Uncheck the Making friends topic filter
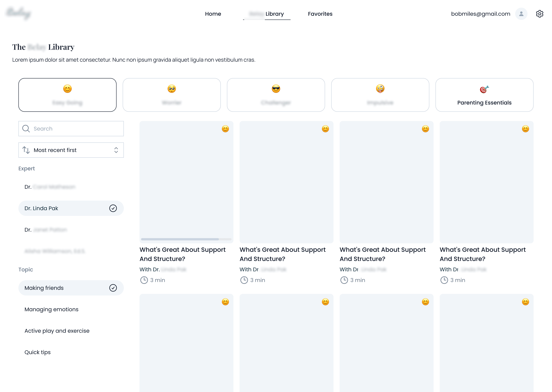Screen dimensions: 552x392 tap(113, 288)
